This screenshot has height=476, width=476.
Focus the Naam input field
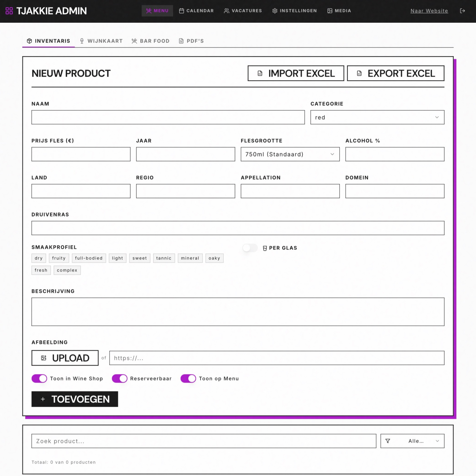point(168,117)
